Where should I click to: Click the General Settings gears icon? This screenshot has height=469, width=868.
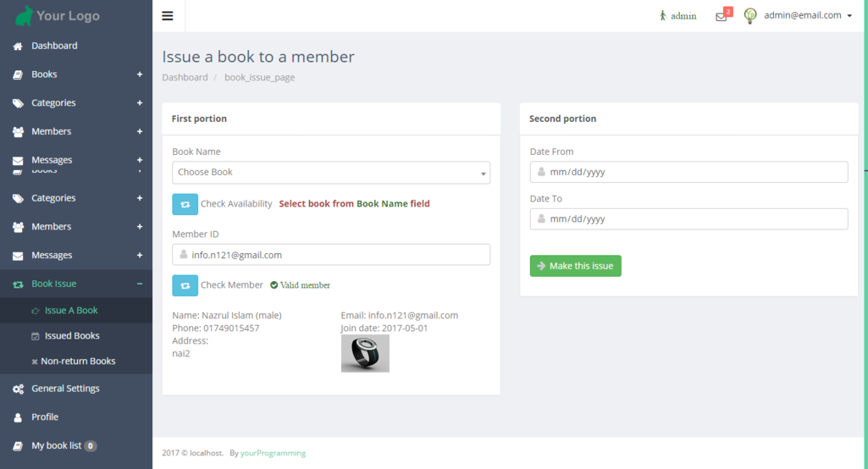(x=18, y=389)
